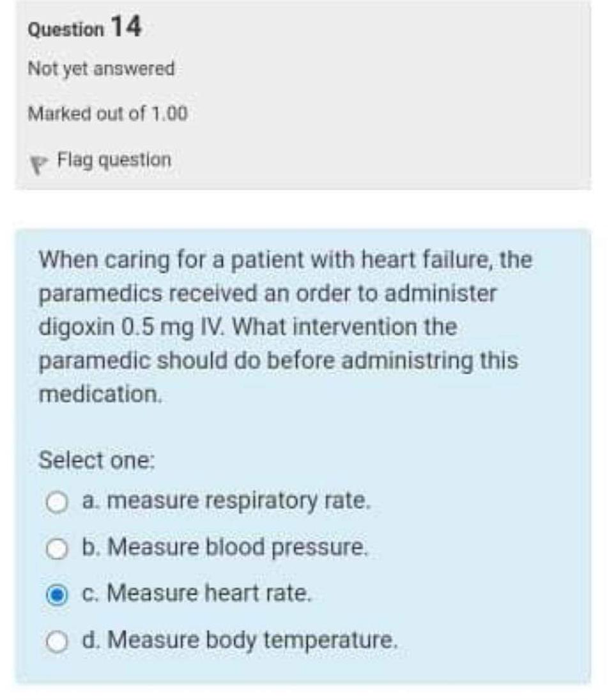Click the flag icon next to Flag question
Image resolution: width=614 pixels, height=700 pixels.
point(40,160)
